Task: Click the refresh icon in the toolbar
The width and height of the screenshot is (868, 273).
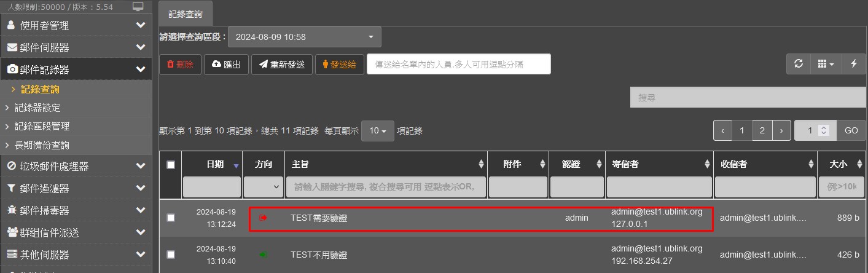Action: click(x=798, y=64)
